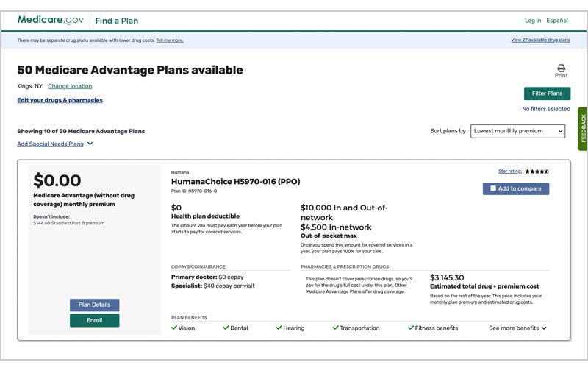Click the No filters selected text
588x368 pixels.
click(x=546, y=109)
